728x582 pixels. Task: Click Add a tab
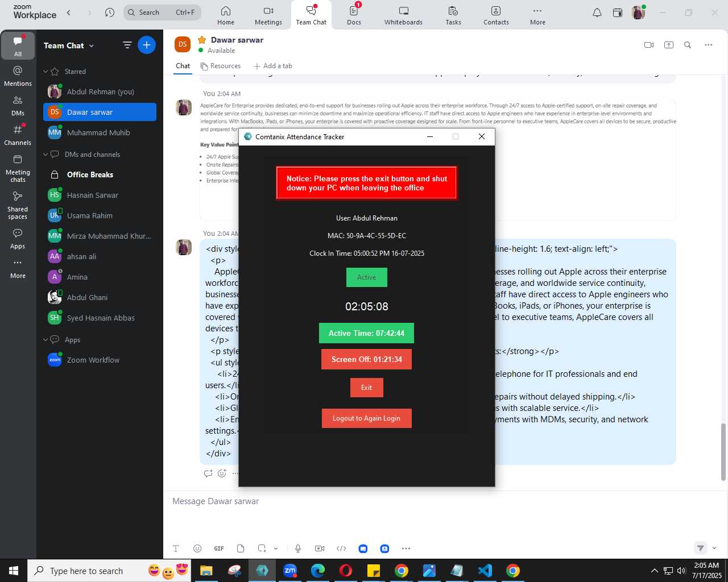273,66
